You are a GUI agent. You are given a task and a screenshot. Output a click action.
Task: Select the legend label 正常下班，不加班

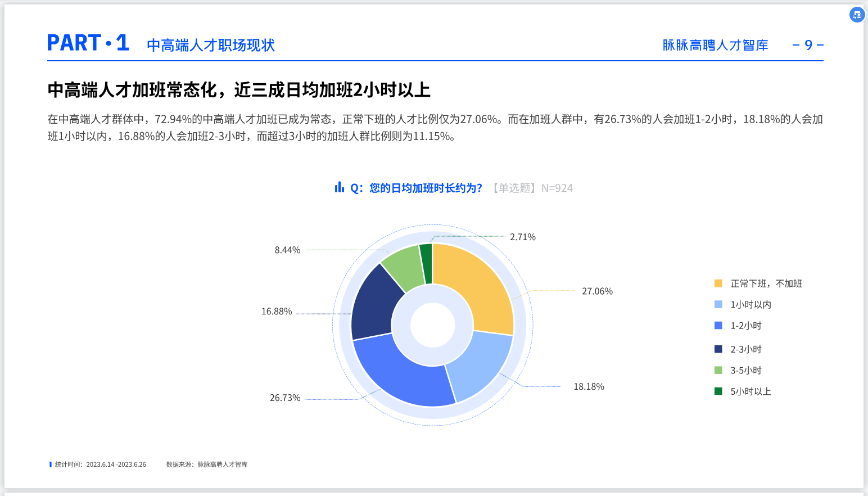(x=766, y=283)
